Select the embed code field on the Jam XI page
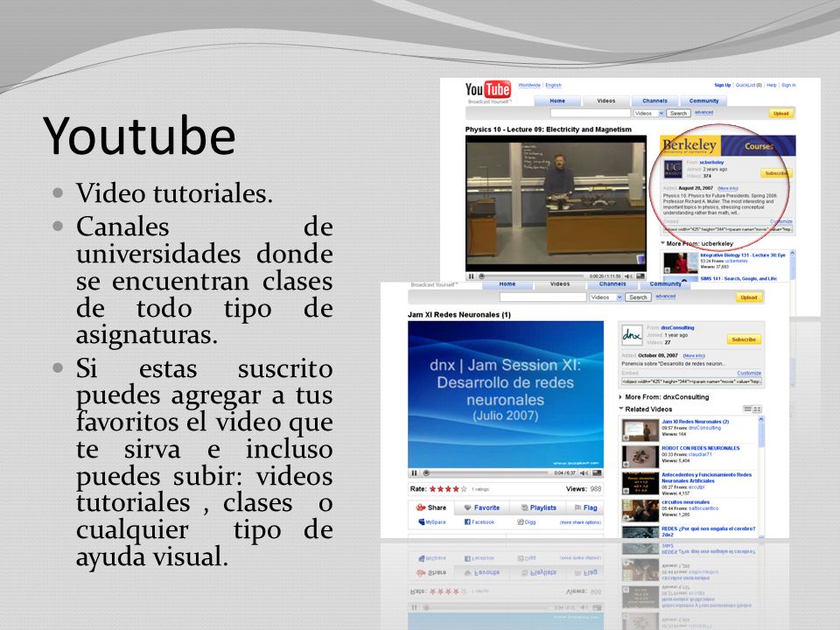 (691, 381)
